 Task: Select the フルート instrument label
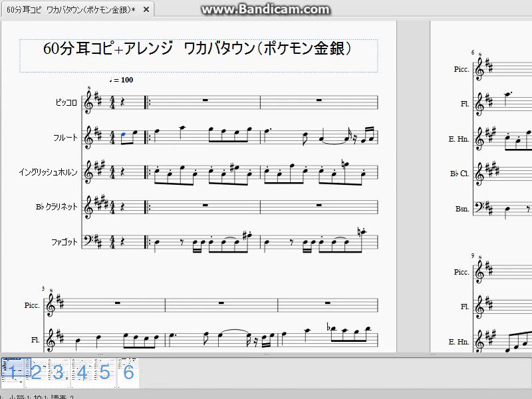click(x=65, y=138)
